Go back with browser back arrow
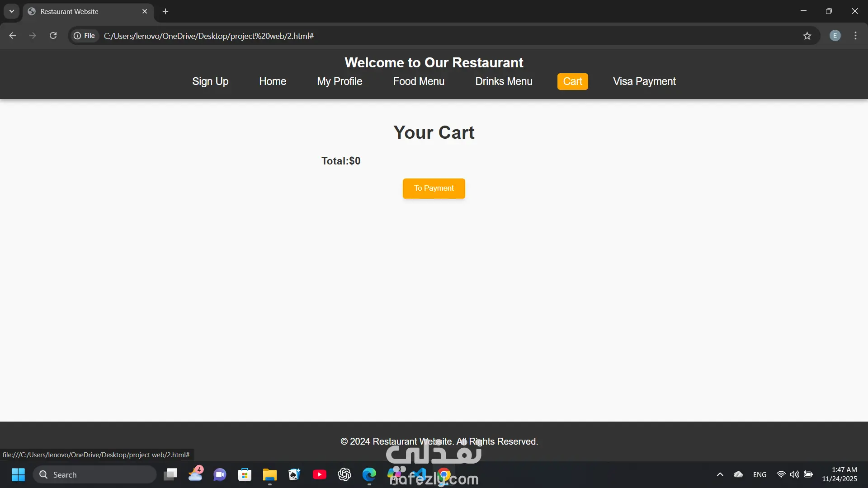Viewport: 868px width, 488px height. pyautogui.click(x=13, y=36)
